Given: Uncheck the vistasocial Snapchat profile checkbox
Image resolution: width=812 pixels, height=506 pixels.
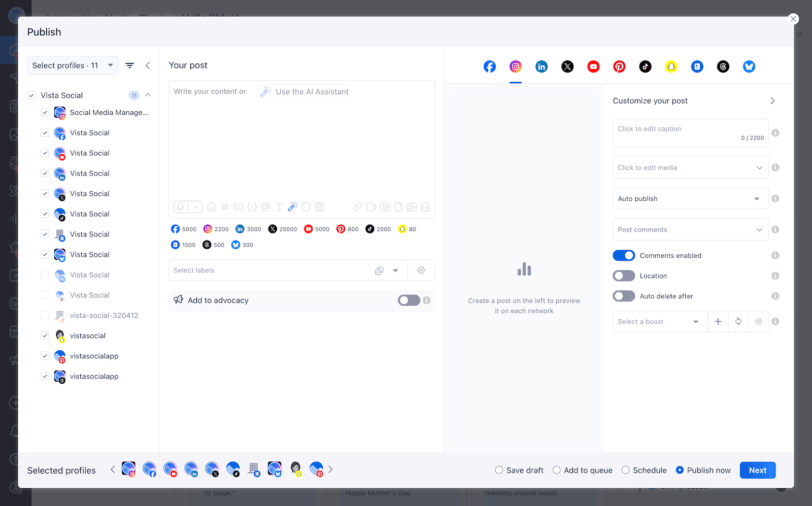Looking at the screenshot, I should coord(45,335).
